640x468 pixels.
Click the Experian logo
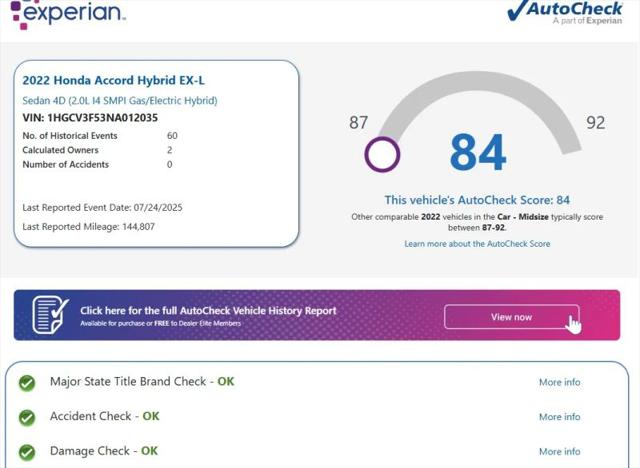[68, 14]
